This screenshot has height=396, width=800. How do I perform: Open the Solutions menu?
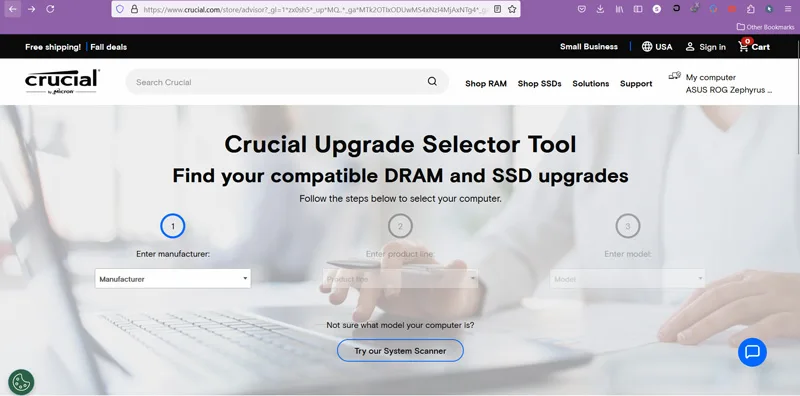click(x=590, y=84)
